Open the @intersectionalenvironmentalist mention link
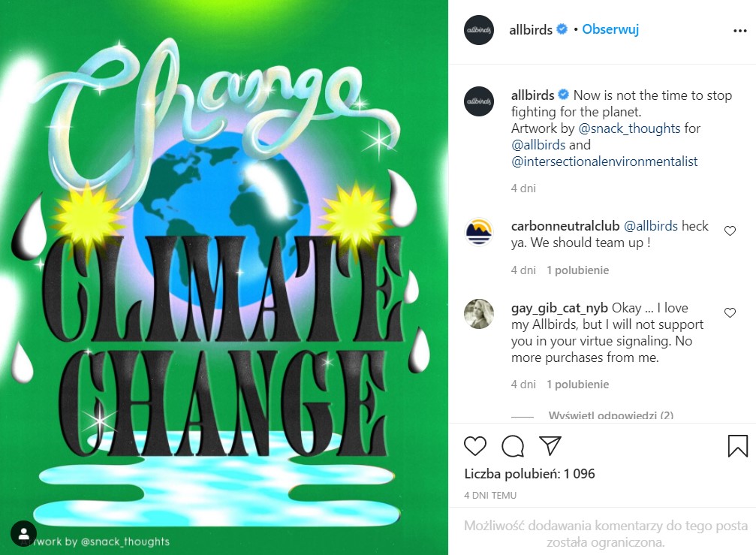Image resolution: width=756 pixels, height=555 pixels. tap(604, 161)
